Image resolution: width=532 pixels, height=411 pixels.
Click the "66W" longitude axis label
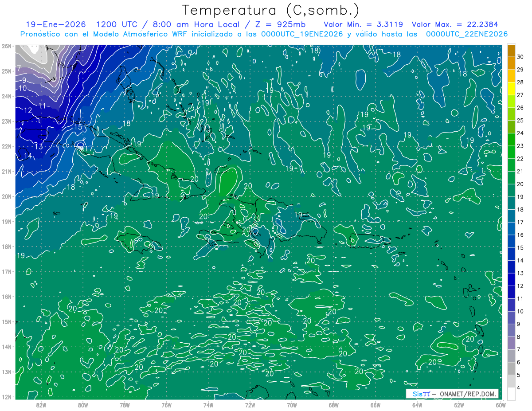[x=376, y=405]
